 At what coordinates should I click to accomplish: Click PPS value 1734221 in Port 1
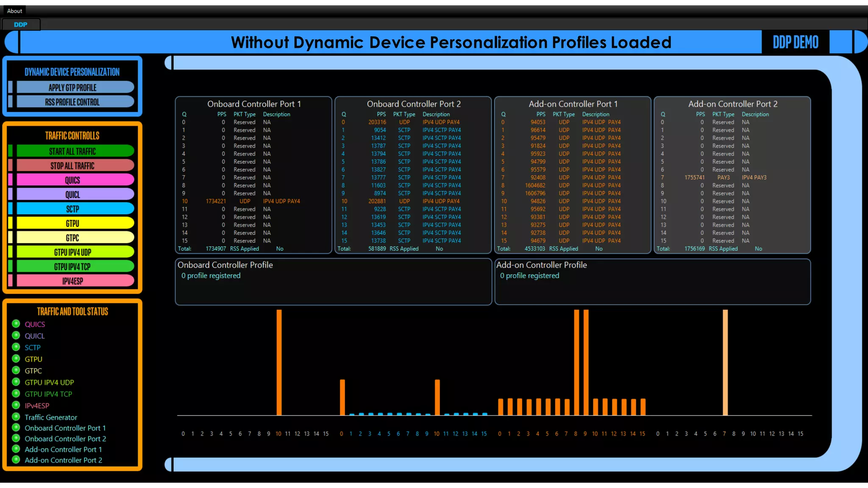click(x=216, y=201)
